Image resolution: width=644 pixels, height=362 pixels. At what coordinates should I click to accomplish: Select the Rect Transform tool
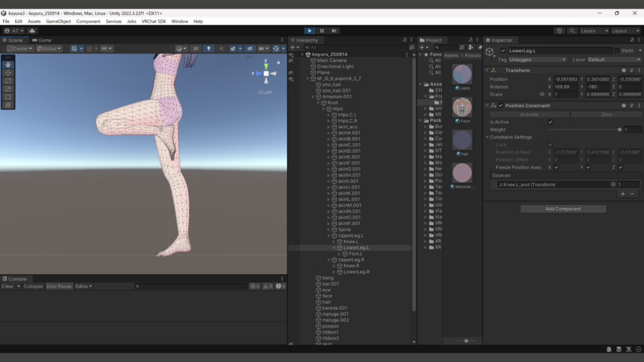(8, 97)
